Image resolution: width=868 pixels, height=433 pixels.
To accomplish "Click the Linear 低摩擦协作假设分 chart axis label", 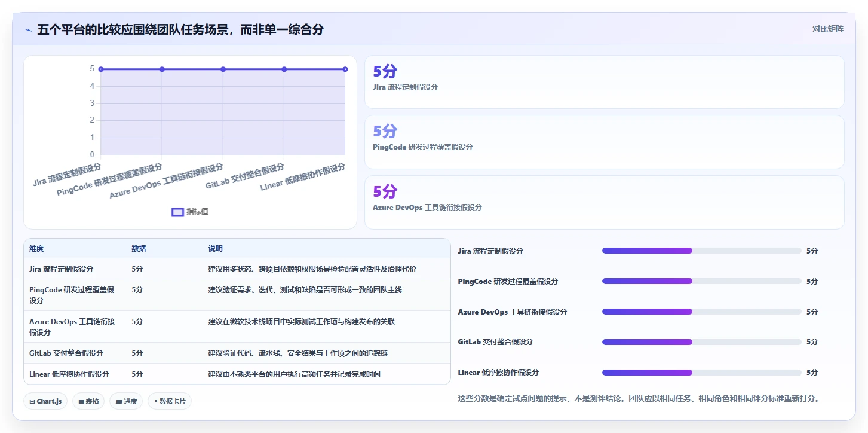I will 303,177.
